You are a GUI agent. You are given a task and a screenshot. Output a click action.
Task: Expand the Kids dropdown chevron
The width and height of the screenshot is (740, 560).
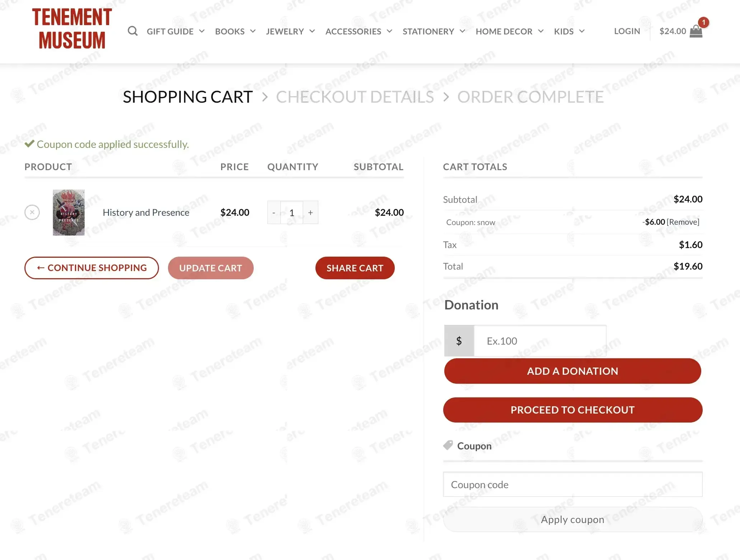pos(582,31)
